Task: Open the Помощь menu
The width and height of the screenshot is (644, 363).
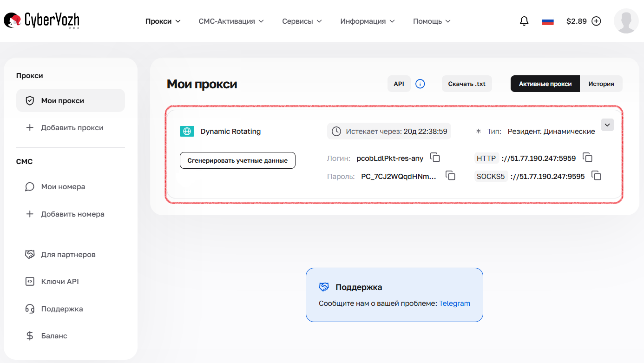Action: 432,21
